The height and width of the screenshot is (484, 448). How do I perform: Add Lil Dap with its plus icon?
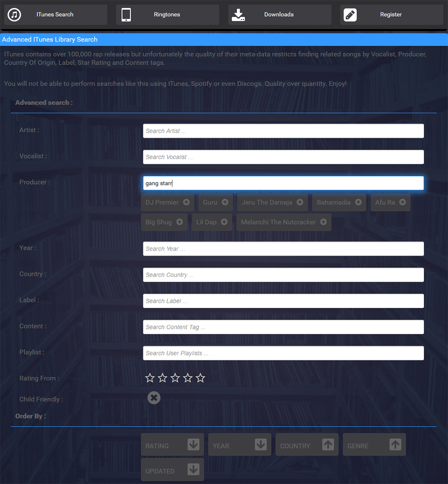pos(224,222)
